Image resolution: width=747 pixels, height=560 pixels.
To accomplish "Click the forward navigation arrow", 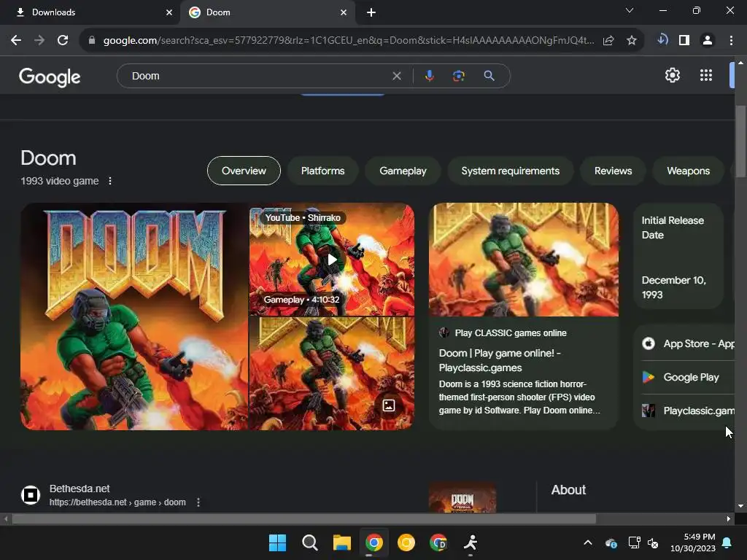I will tap(39, 41).
